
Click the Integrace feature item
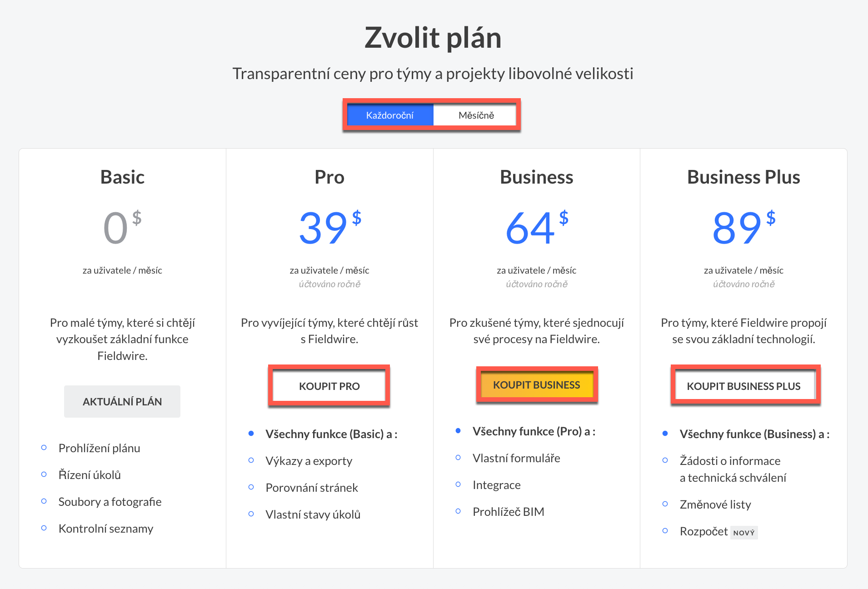(497, 485)
